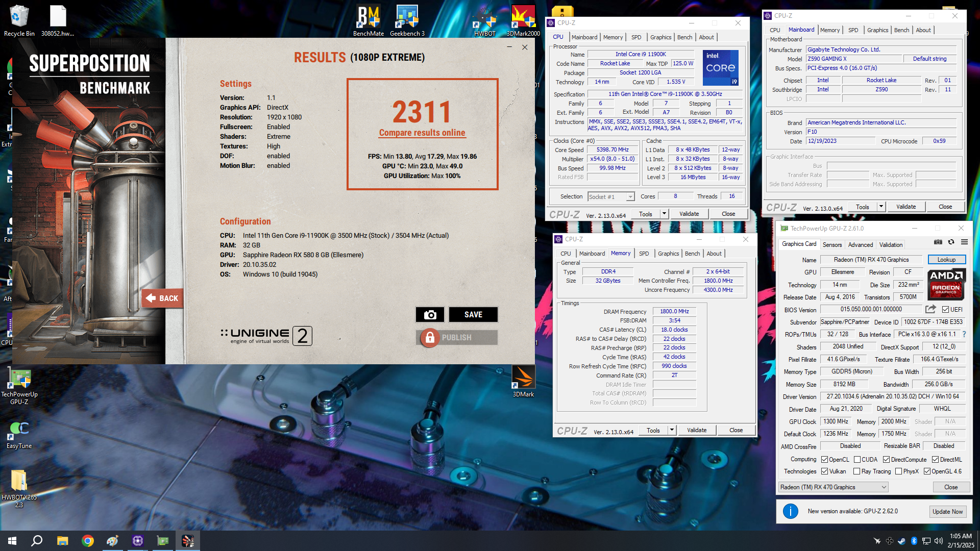The width and height of the screenshot is (980, 551).
Task: Open HWBOT desktop shortcut
Action: click(x=484, y=21)
